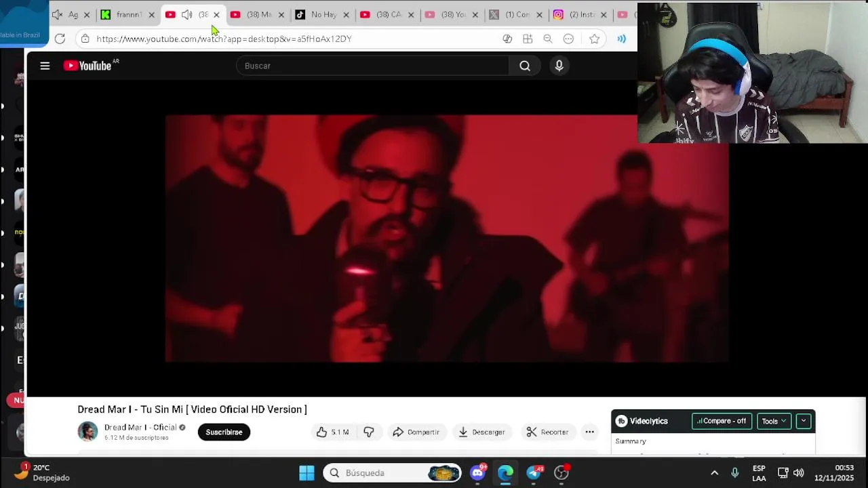Toggle Videolytics 'Compare - off' button

(722, 421)
